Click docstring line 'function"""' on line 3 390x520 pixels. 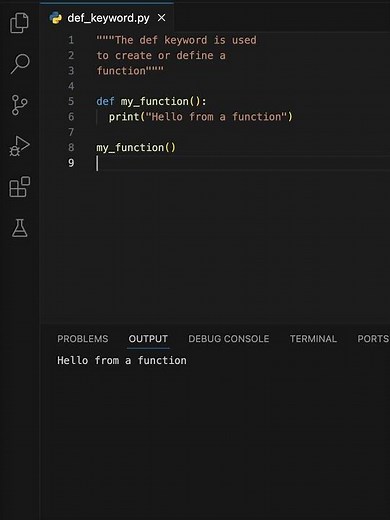pyautogui.click(x=130, y=71)
